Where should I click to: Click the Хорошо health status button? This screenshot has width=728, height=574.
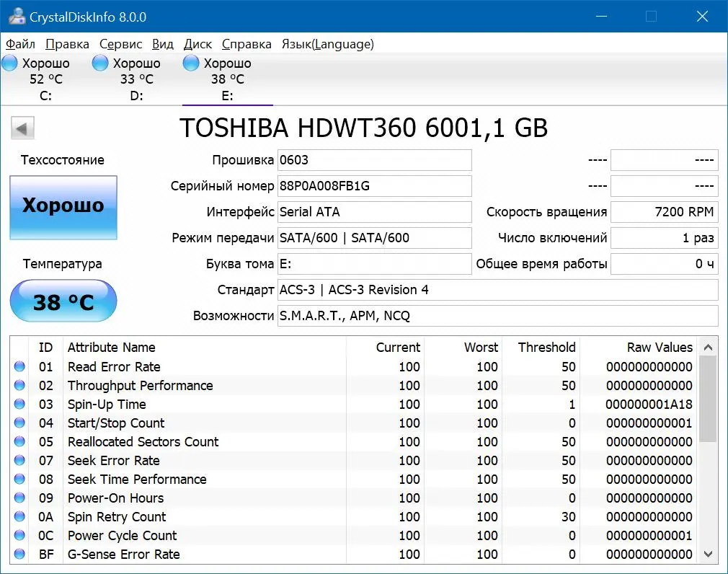(x=63, y=208)
